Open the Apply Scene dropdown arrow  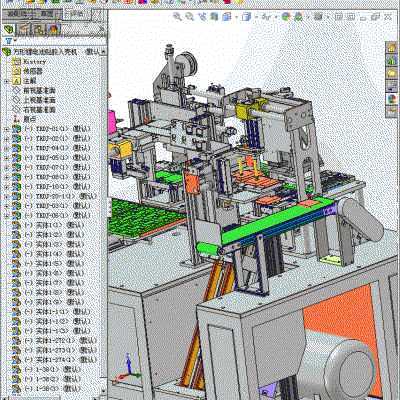pos(307,17)
